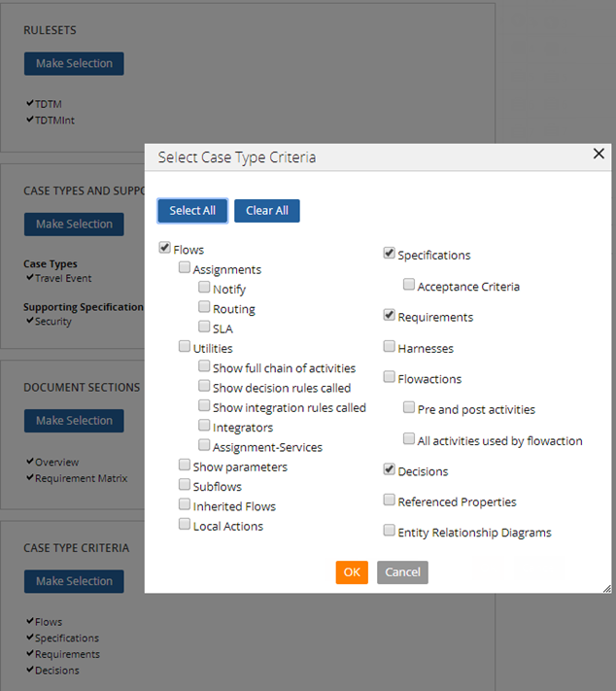Toggle the Subflows checkbox
Screen dimensions: 616x691
(185, 485)
